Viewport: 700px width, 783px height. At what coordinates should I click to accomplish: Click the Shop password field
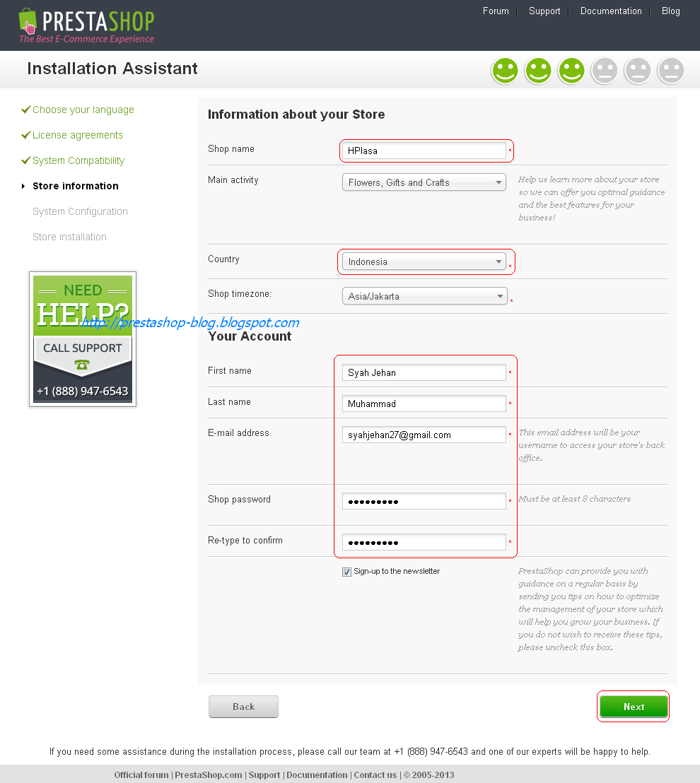[x=424, y=501]
